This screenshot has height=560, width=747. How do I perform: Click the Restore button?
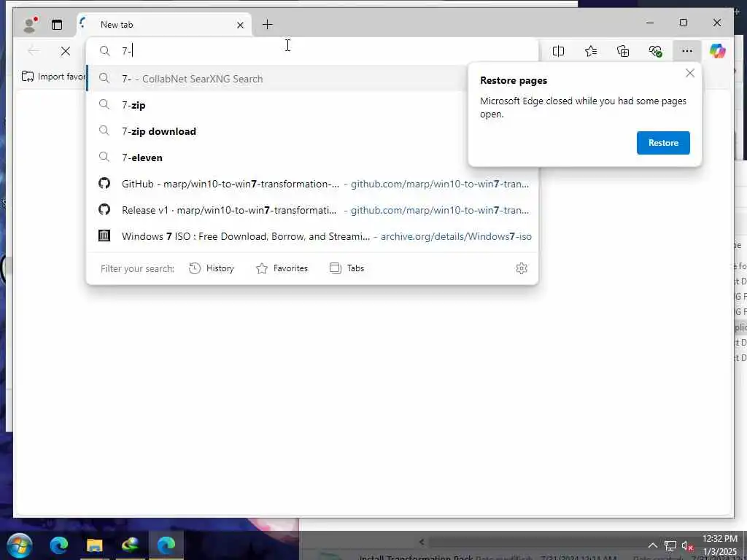(663, 143)
